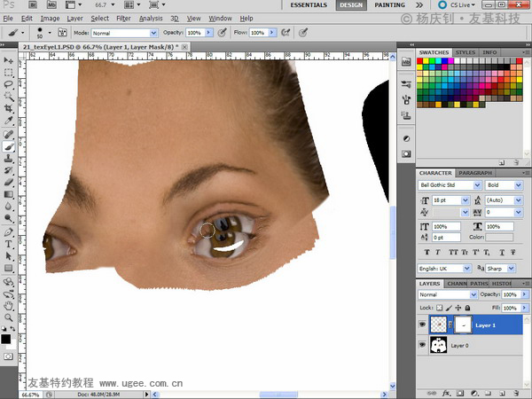Viewport: 532px width, 399px height.
Task: Switch to the ESSENTIALS workspace
Action: click(309, 4)
